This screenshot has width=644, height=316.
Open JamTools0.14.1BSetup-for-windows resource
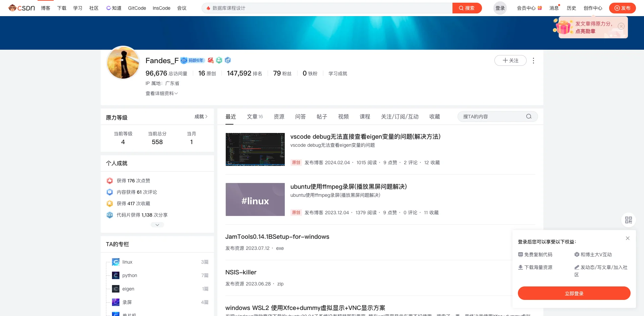point(277,237)
